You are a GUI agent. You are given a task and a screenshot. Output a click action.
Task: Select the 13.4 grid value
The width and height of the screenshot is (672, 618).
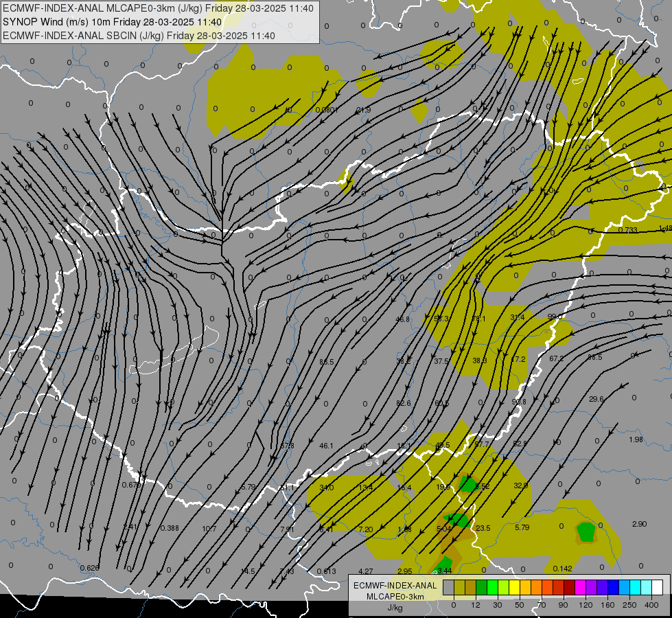click(x=366, y=488)
